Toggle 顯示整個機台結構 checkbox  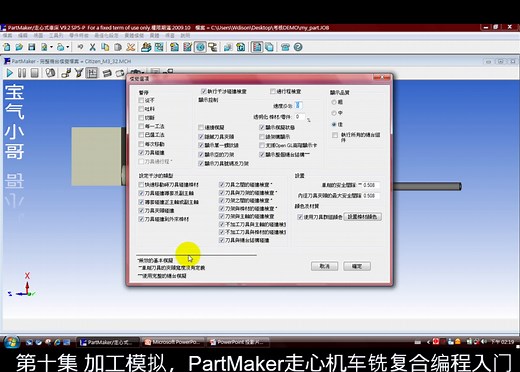click(262, 154)
